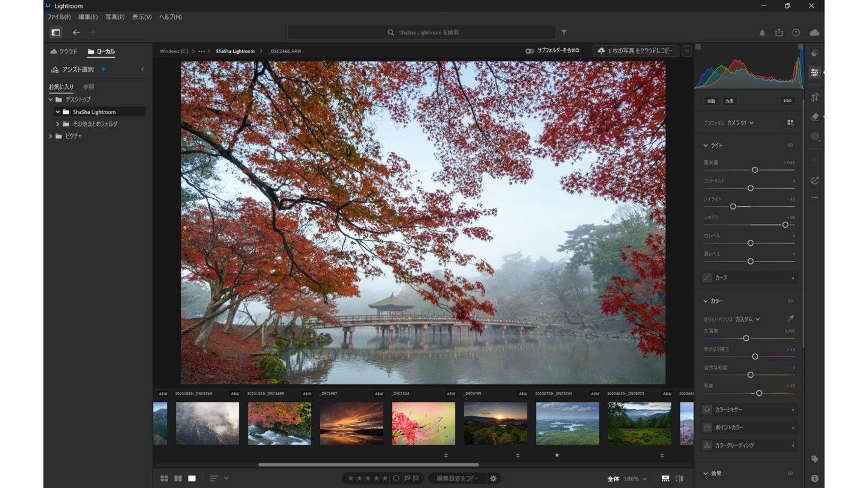This screenshot has height=488, width=868.
Task: Show the keyword tag panel icon
Action: (814, 459)
